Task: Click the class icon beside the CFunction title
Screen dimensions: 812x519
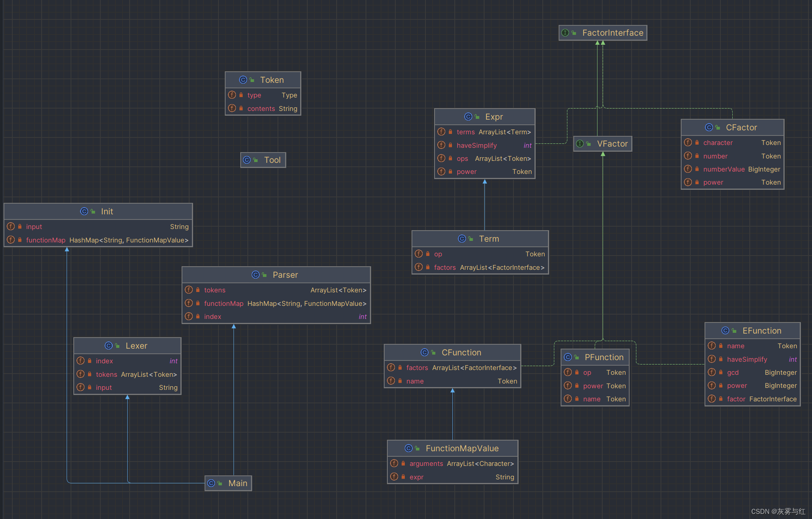Action: coord(425,353)
